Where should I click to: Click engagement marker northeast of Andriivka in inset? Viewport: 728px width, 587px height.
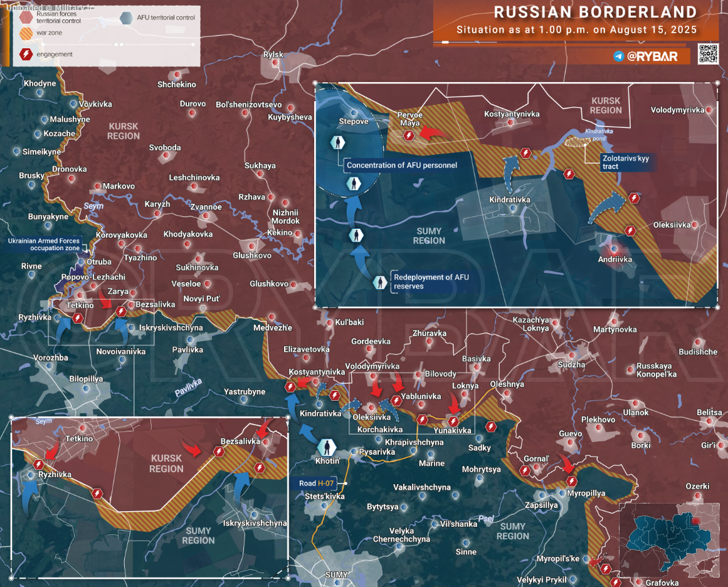(x=630, y=230)
